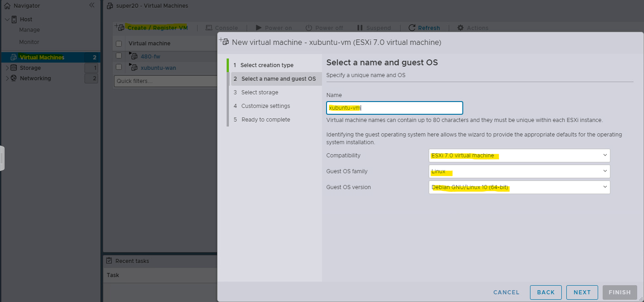The width and height of the screenshot is (644, 302).
Task: Click the Refresh icon in toolbar
Action: click(x=412, y=28)
